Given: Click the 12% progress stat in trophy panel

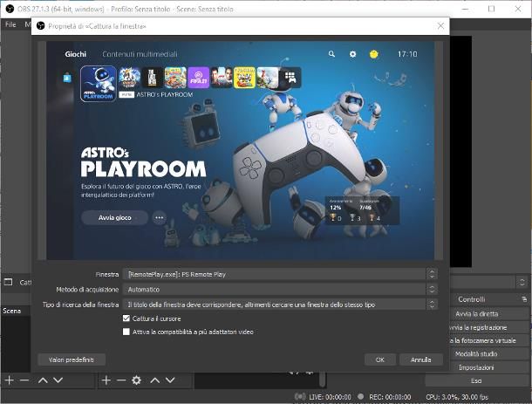Looking at the screenshot, I should point(335,208).
